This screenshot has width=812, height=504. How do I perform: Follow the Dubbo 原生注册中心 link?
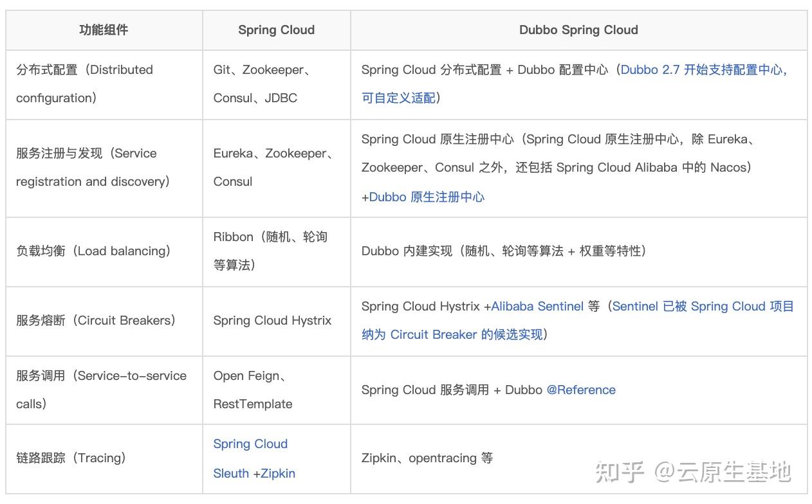(x=427, y=197)
